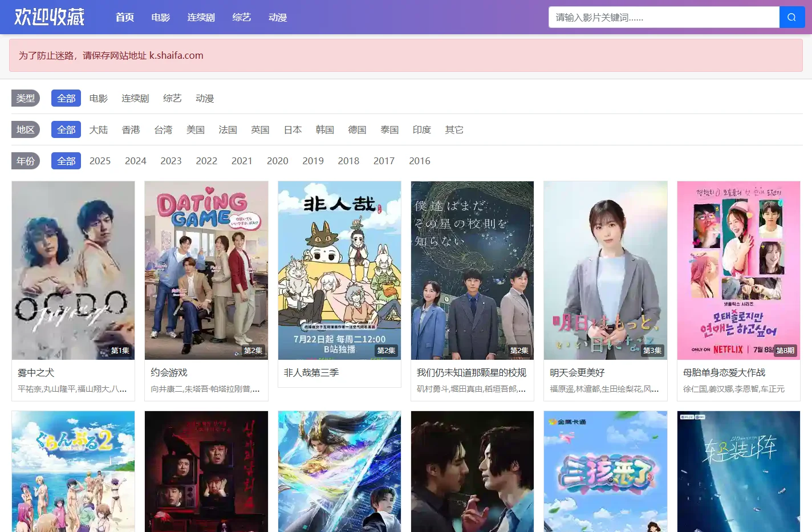Filter year by 2016
Screen dimensions: 812x532
click(x=420, y=161)
